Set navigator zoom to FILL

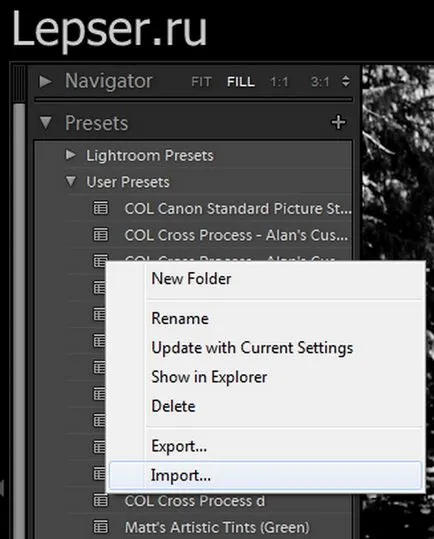pyautogui.click(x=241, y=82)
